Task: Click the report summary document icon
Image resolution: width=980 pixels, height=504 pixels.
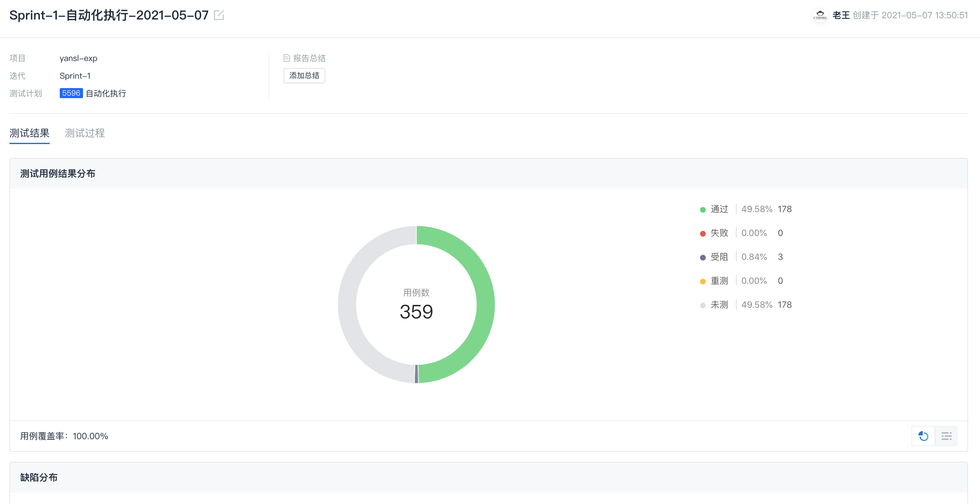Action: (x=287, y=58)
